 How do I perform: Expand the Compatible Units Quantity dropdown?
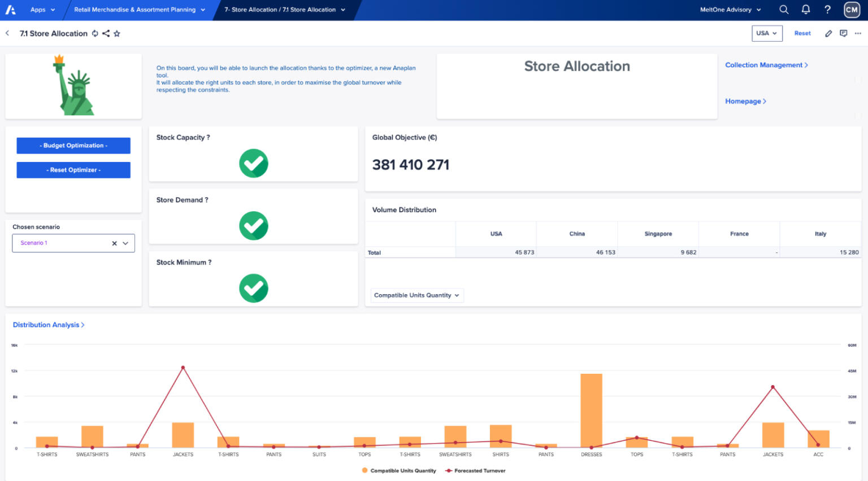pos(416,295)
